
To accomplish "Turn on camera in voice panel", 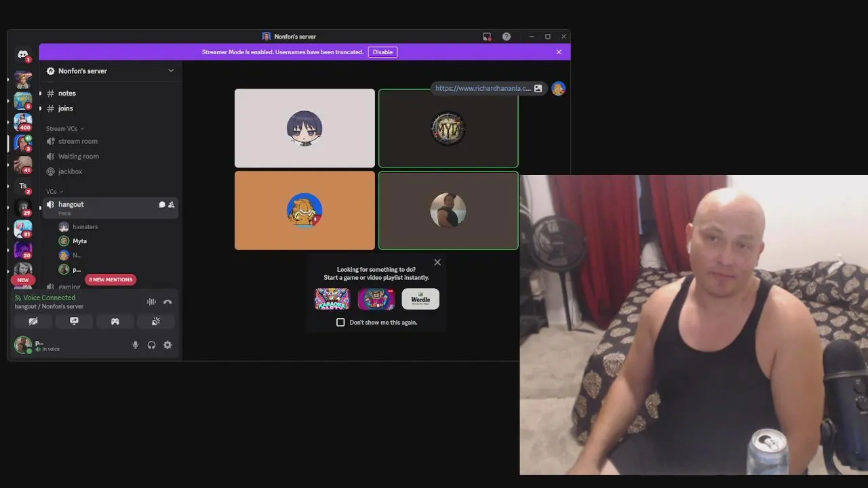I will pyautogui.click(x=33, y=321).
